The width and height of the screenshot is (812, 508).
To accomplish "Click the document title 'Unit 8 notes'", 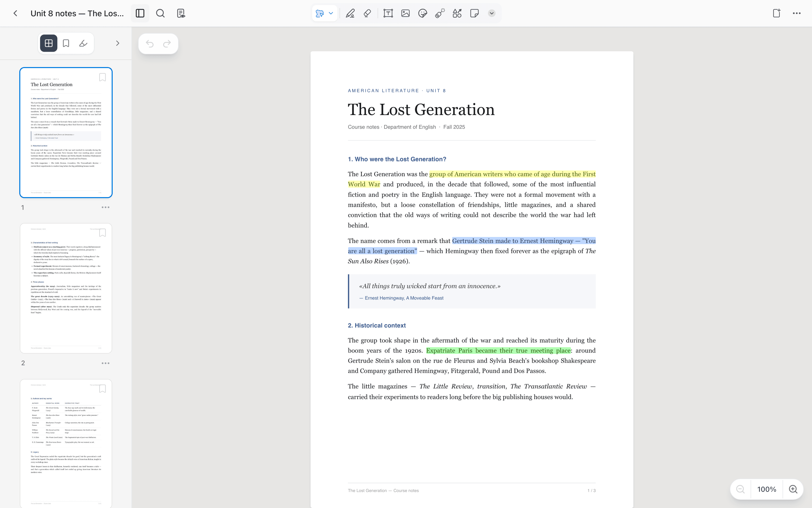I will click(x=77, y=13).
